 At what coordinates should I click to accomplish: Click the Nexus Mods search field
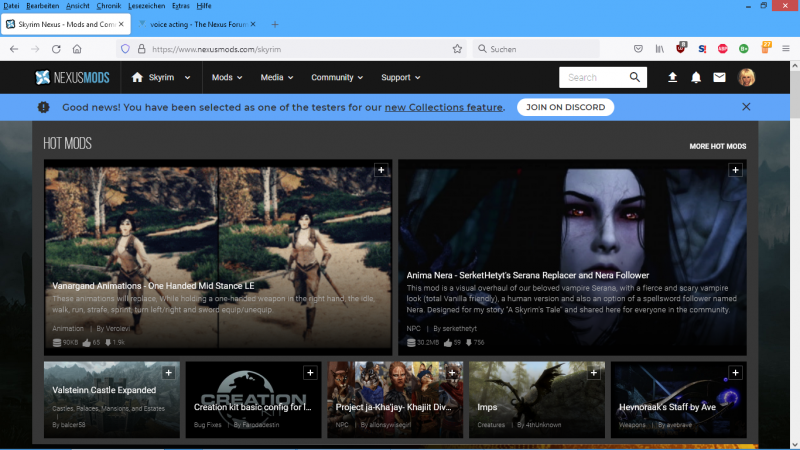pos(594,77)
